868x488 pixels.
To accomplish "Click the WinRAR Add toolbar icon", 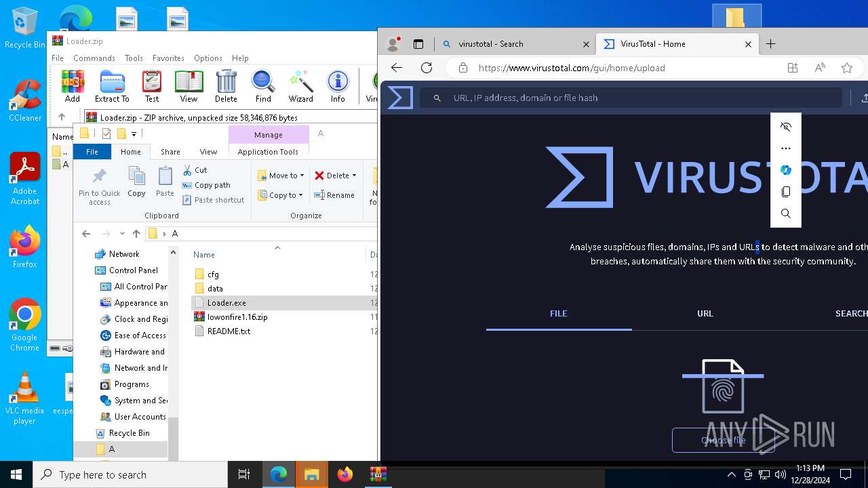I will tap(73, 86).
